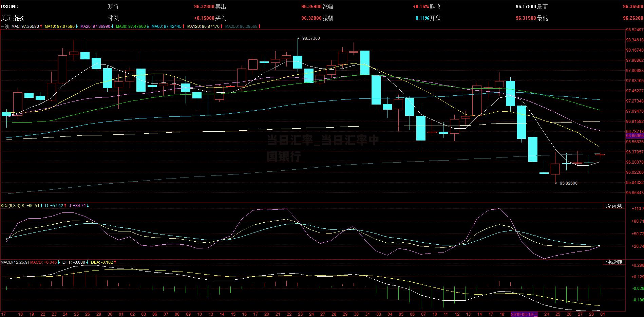The width and height of the screenshot is (644, 317).
Task: Click the KDJ(9,3,3) indicator title
Action: point(11,206)
